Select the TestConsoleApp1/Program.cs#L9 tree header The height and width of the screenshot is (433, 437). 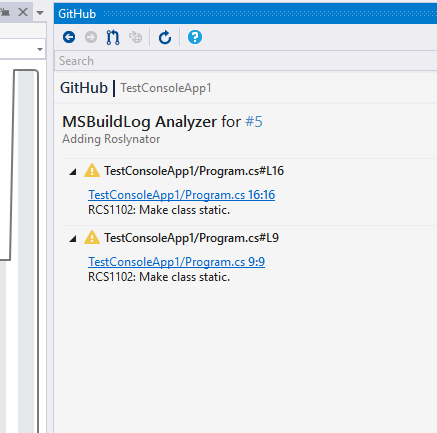191,238
